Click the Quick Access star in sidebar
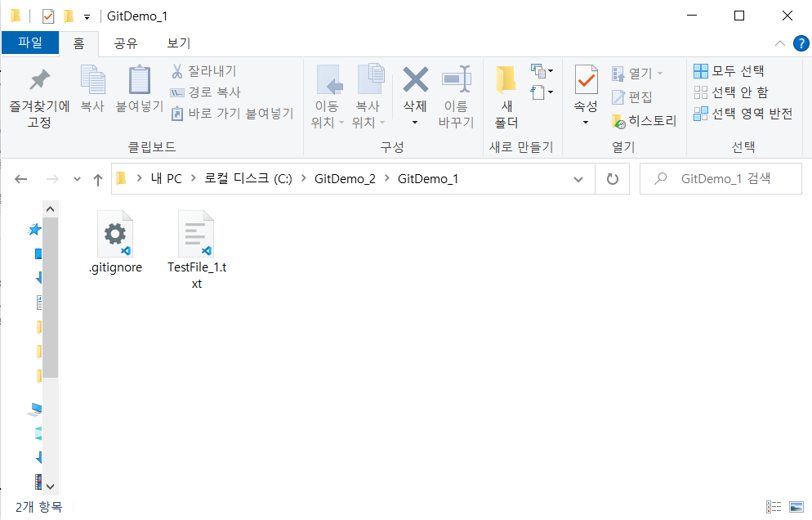Screen dimensions: 812x520 click(x=34, y=229)
